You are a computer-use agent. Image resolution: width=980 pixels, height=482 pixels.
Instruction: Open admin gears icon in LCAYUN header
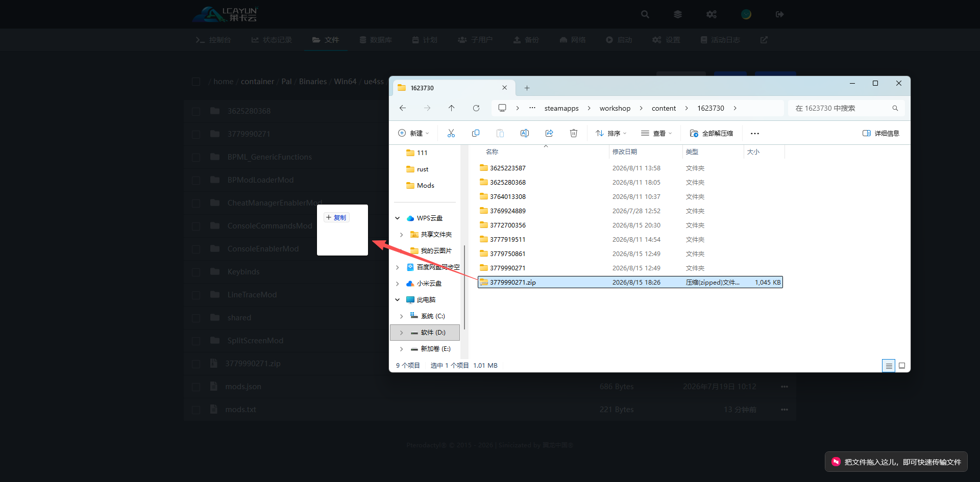pyautogui.click(x=712, y=14)
